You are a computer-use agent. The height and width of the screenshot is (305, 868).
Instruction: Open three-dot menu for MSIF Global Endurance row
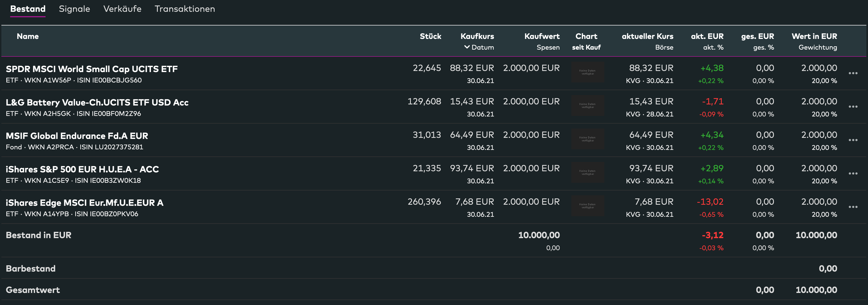tap(853, 140)
